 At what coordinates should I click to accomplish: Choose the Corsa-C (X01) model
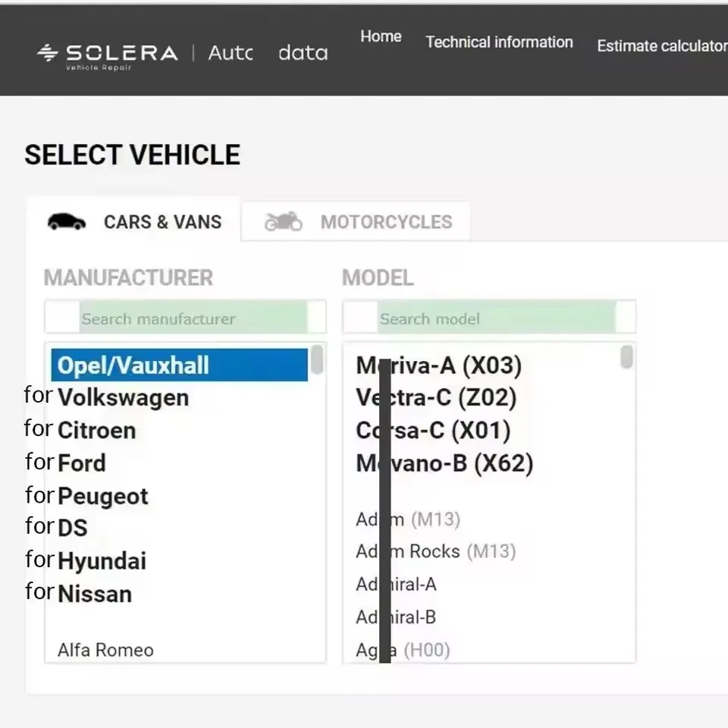[x=434, y=430]
